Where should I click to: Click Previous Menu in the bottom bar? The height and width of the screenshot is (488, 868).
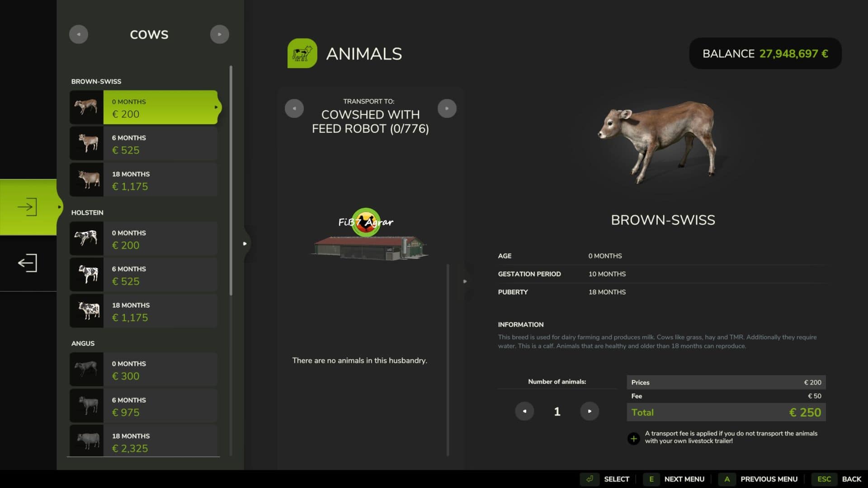coord(769,479)
